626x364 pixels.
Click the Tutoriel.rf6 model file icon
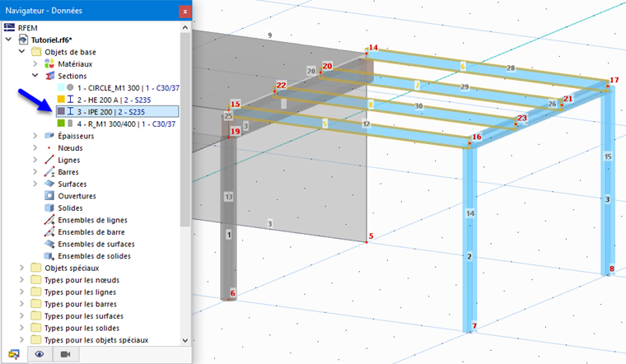click(x=24, y=40)
